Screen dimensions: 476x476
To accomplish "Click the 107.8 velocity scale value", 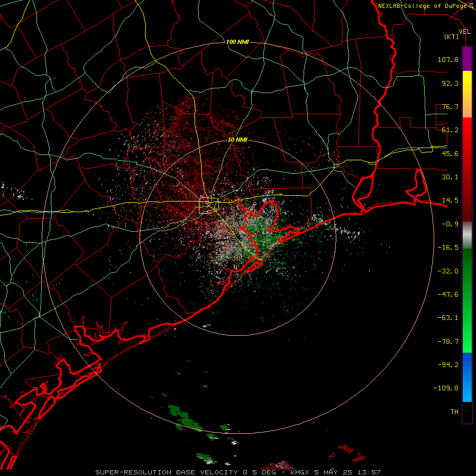I will pos(448,59).
